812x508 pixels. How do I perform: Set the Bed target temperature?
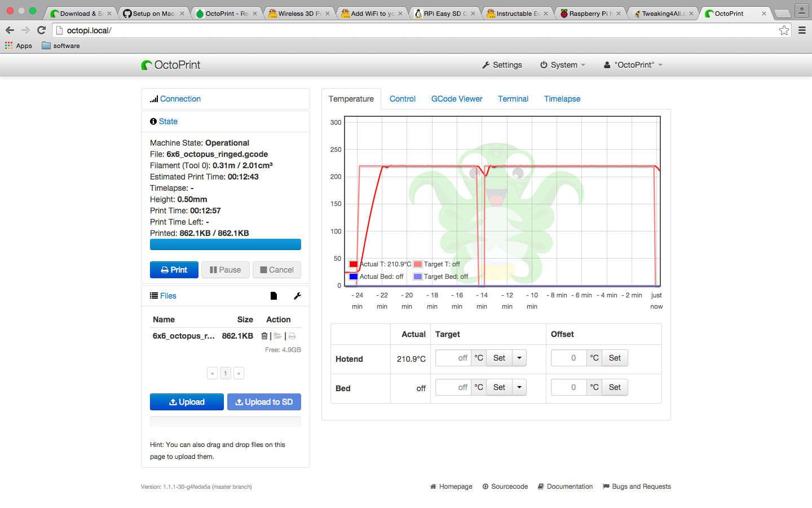click(499, 387)
